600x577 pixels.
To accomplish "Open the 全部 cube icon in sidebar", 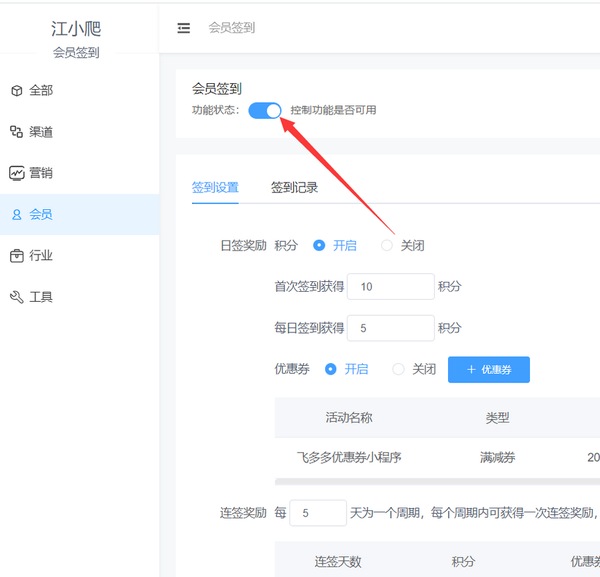I will point(16,91).
